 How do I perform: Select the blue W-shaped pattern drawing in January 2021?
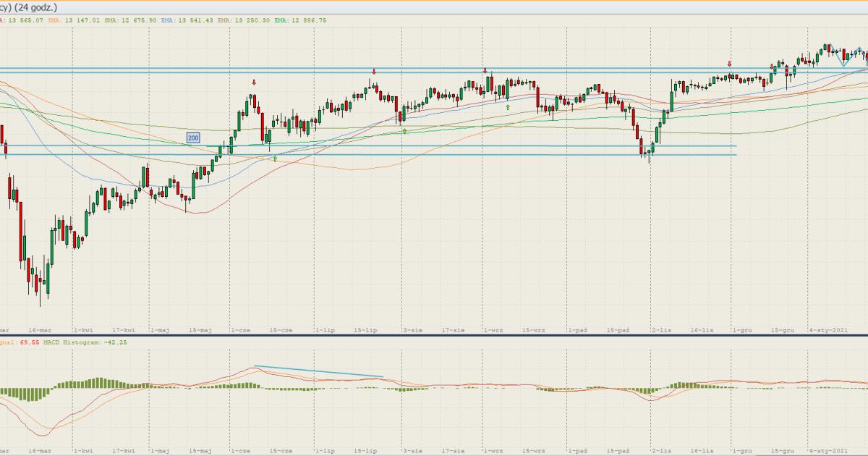pos(843,53)
